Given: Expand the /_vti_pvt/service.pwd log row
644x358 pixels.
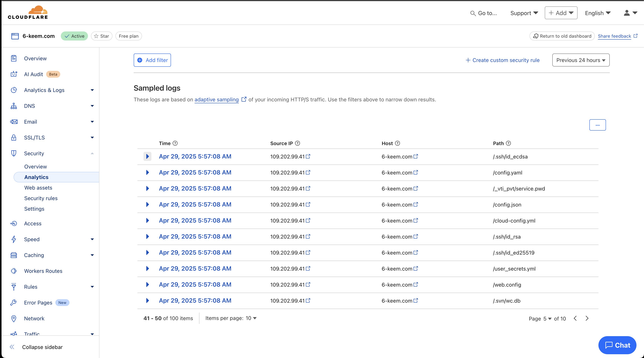Looking at the screenshot, I should pyautogui.click(x=147, y=188).
